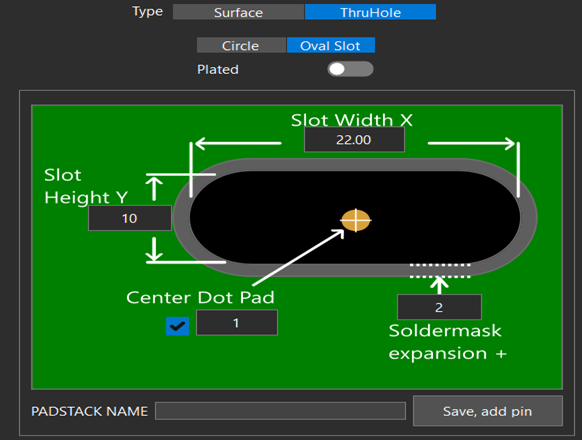Click the Slot Height down arrow
This screenshot has height=440, width=582.
[x=154, y=250]
